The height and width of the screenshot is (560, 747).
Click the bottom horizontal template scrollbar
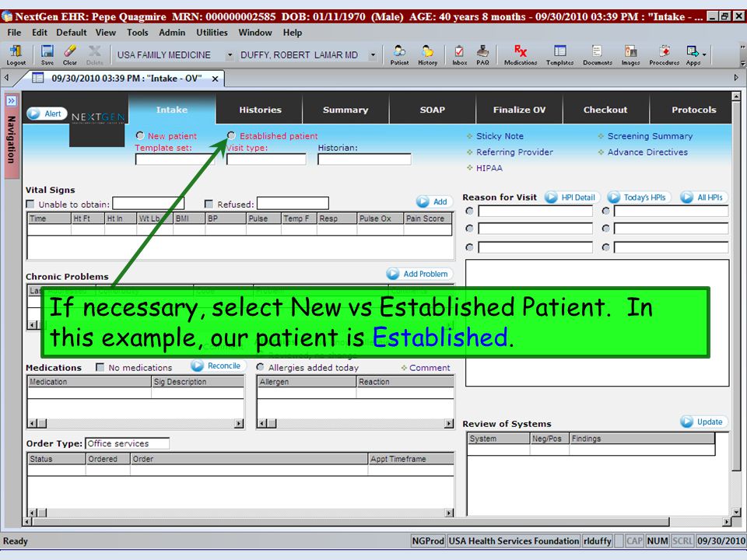coord(377,522)
